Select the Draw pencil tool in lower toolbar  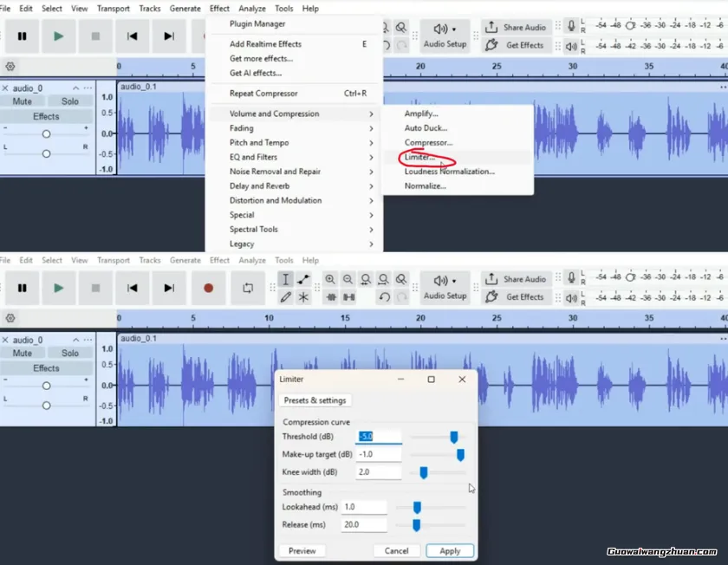click(x=285, y=296)
